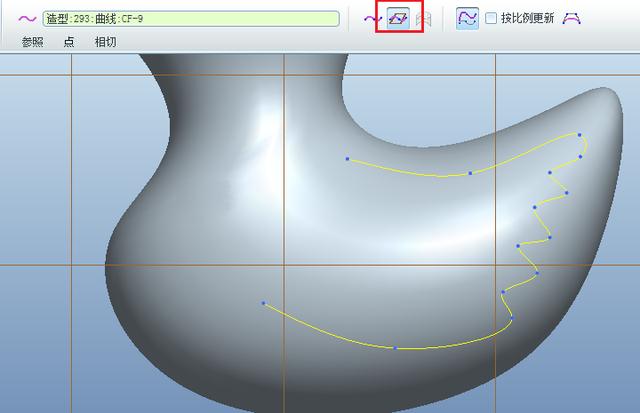Click the magenta curve icon beside the name field

pos(27,19)
